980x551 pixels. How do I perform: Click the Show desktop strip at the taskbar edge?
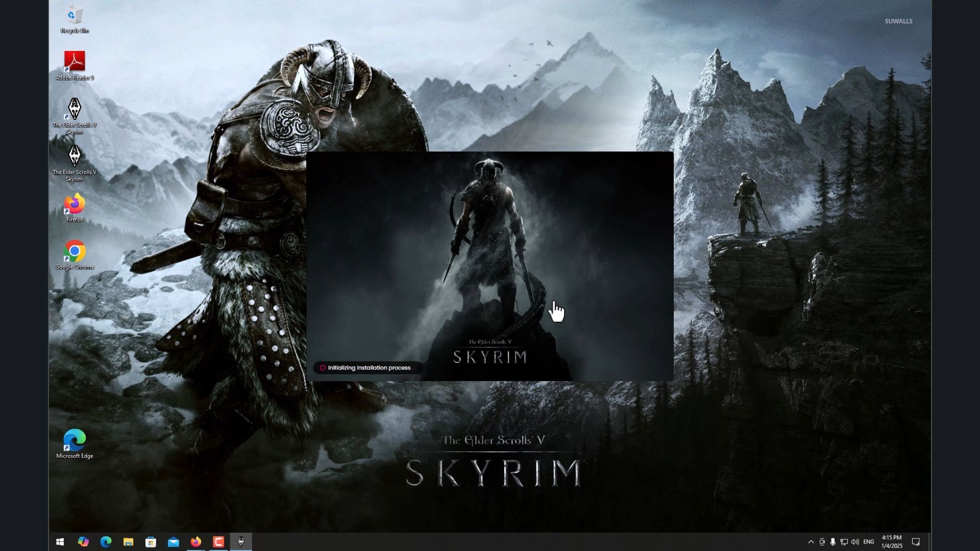(929, 542)
